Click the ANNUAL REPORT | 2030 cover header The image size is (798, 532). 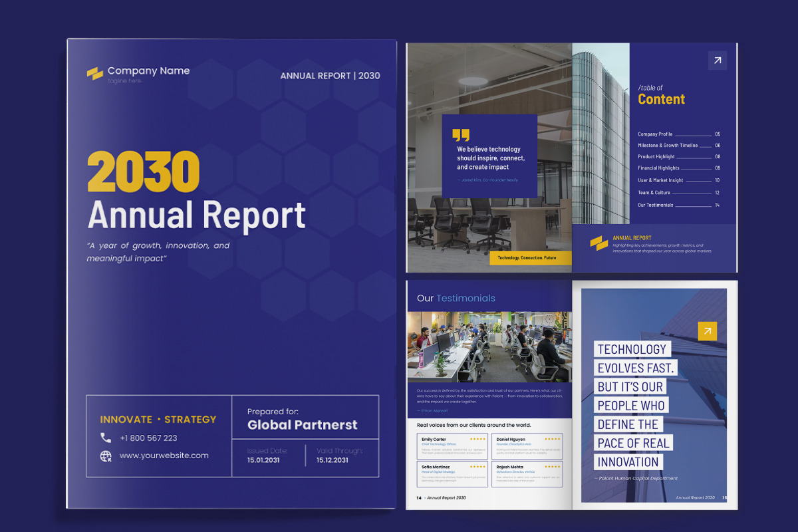[x=331, y=76]
